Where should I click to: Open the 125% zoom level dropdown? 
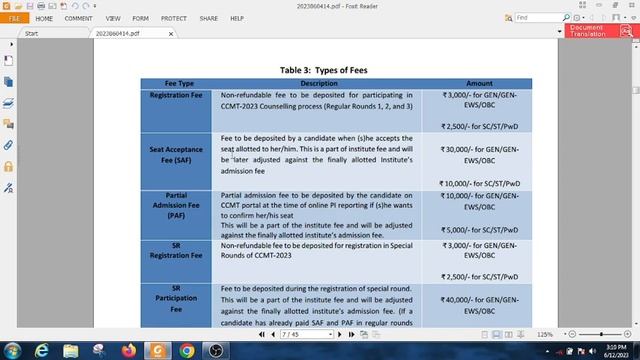pos(565,334)
